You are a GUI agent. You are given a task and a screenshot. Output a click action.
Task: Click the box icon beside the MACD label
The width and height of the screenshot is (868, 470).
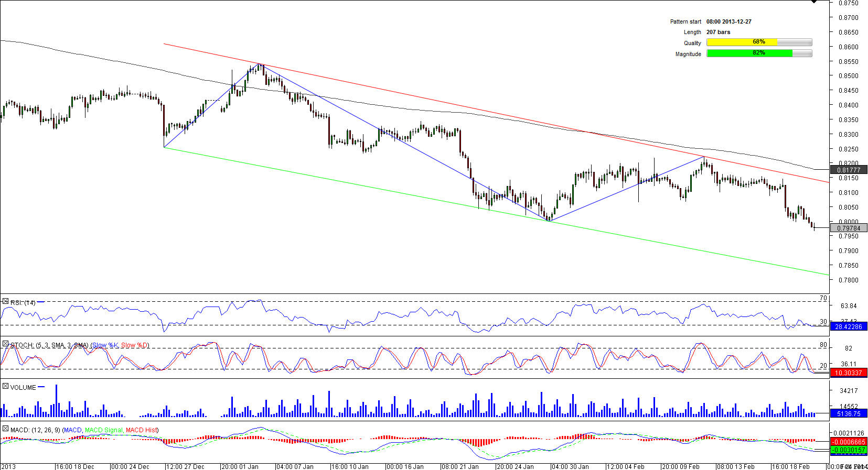tap(5, 429)
